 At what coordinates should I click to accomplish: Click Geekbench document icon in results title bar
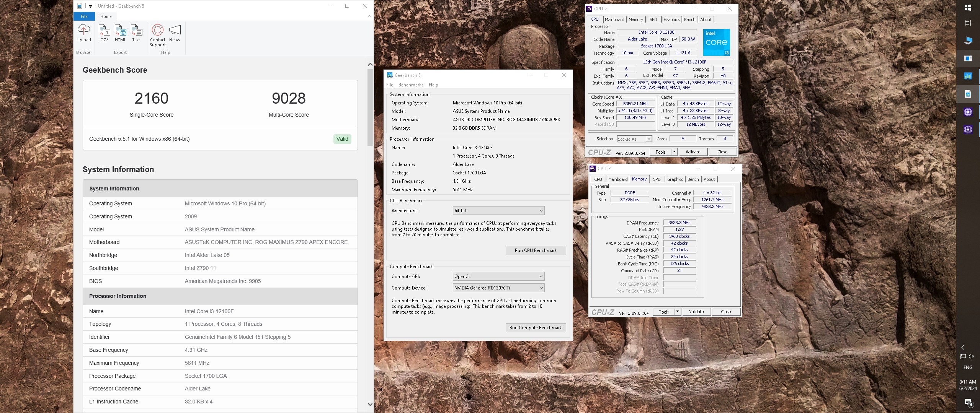point(80,6)
